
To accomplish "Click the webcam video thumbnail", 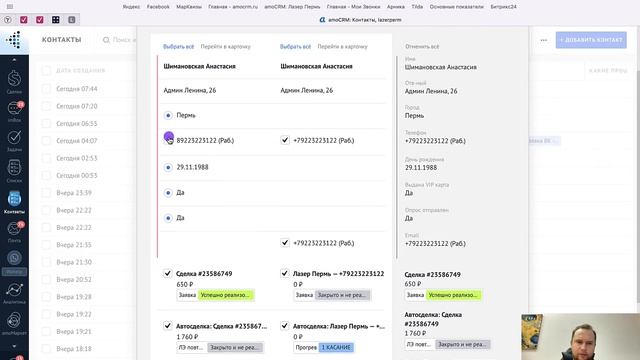I will click(580, 337).
